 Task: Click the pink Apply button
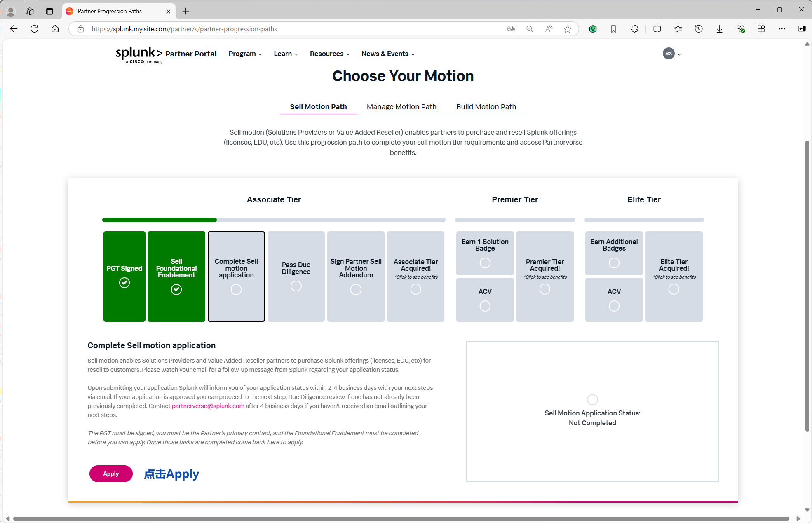point(111,474)
